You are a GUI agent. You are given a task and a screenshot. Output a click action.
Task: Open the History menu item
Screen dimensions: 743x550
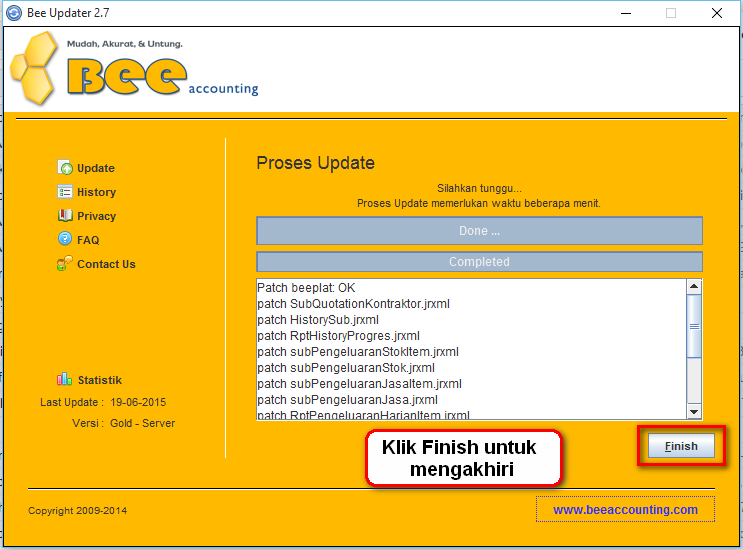(x=97, y=192)
